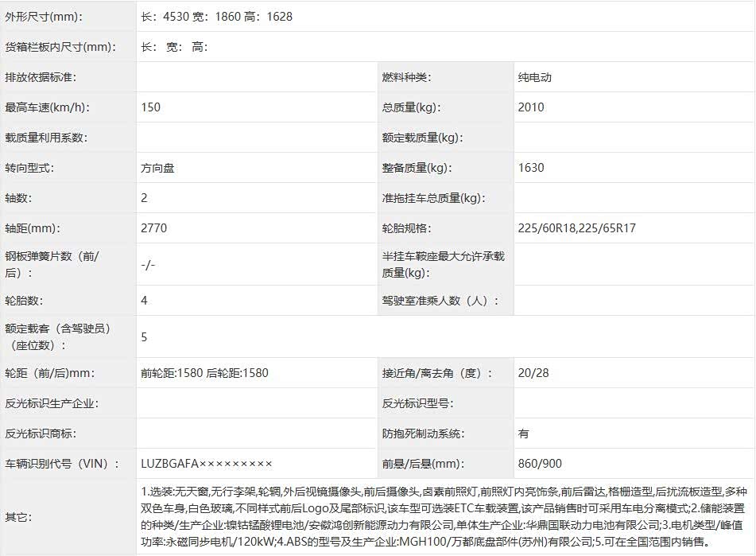This screenshot has width=756, height=556.
Task: Select the max speed value 150
Action: [x=150, y=107]
